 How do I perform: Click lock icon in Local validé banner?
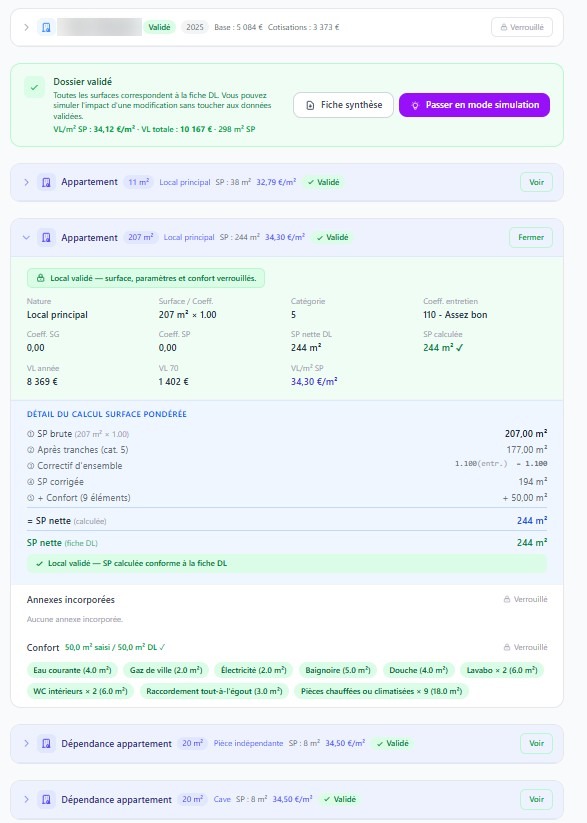pyautogui.click(x=40, y=278)
